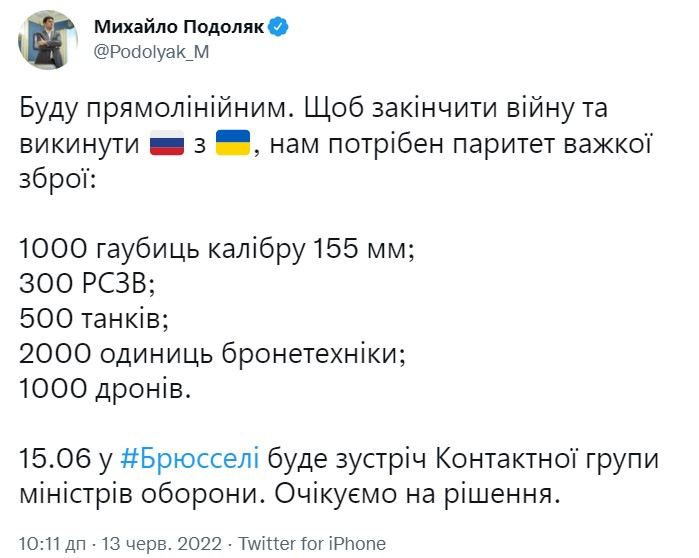Viewport: 699px width, 558px height.
Task: Click the blue verified badge
Action: [279, 27]
